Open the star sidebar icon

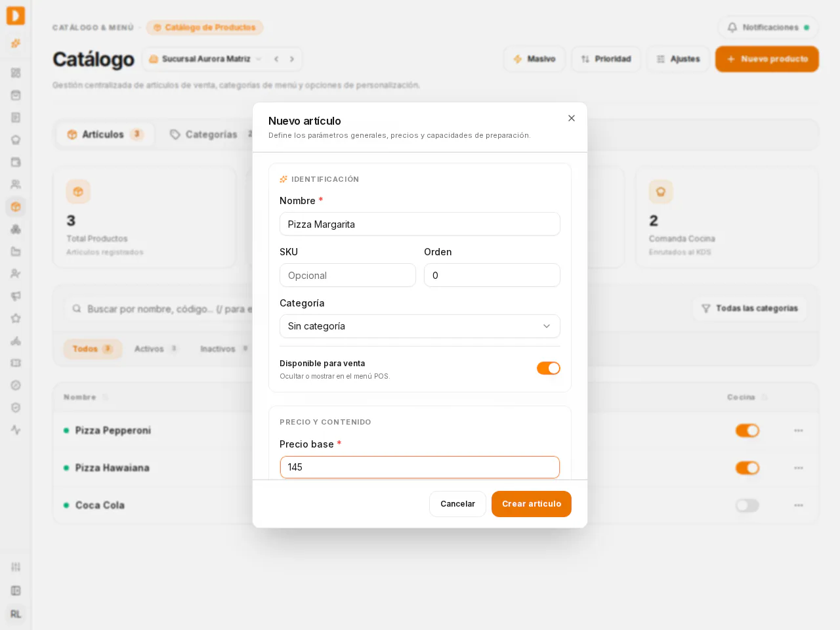coord(16,318)
